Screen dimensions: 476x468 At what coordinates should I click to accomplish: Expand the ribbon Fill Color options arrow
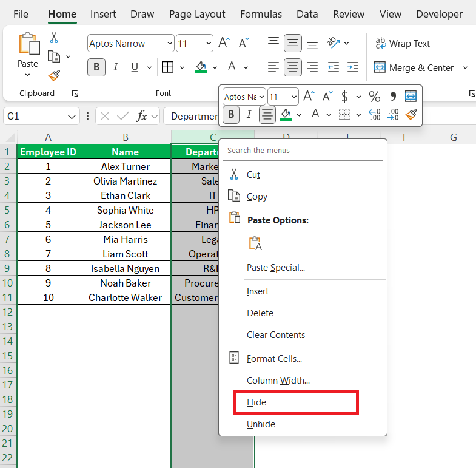coord(215,67)
